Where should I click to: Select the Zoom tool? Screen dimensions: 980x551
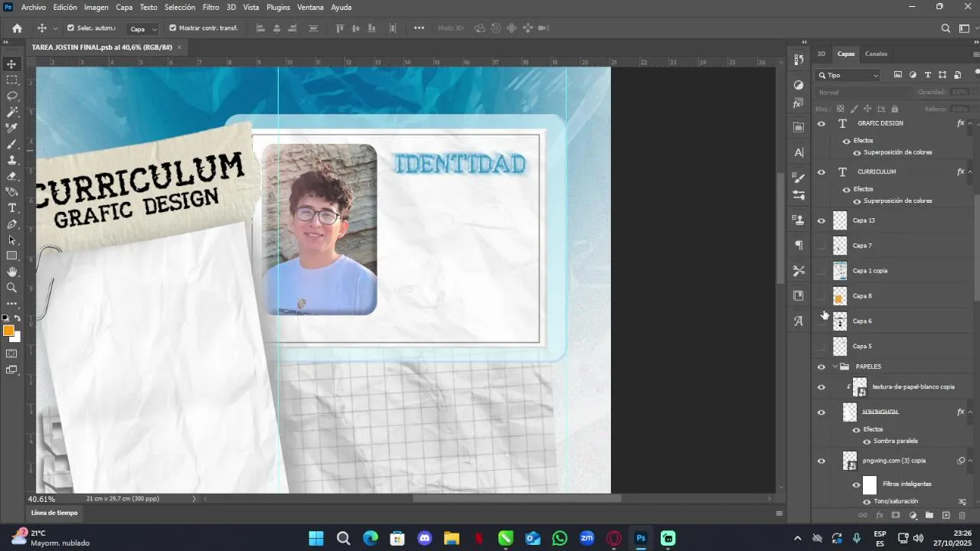coord(11,288)
